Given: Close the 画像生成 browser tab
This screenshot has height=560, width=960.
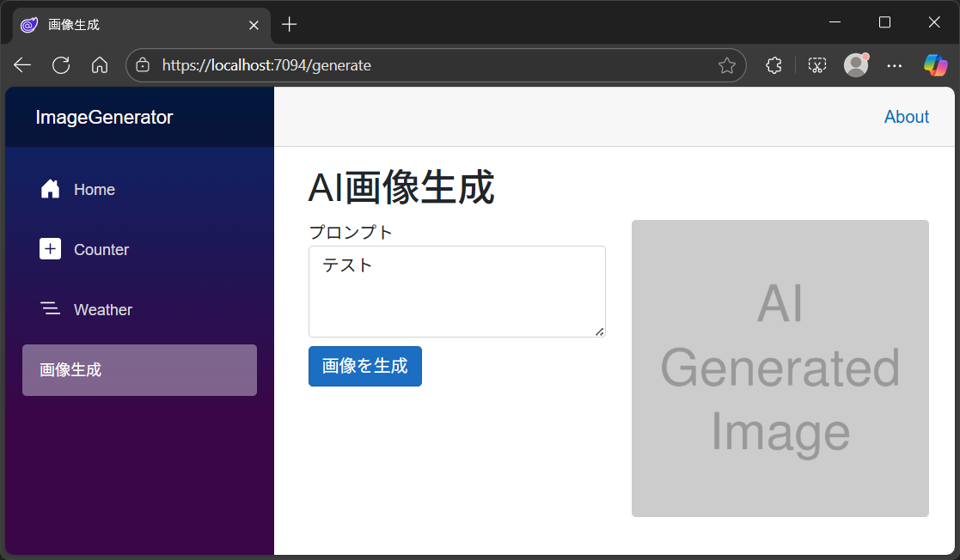Looking at the screenshot, I should pyautogui.click(x=254, y=25).
